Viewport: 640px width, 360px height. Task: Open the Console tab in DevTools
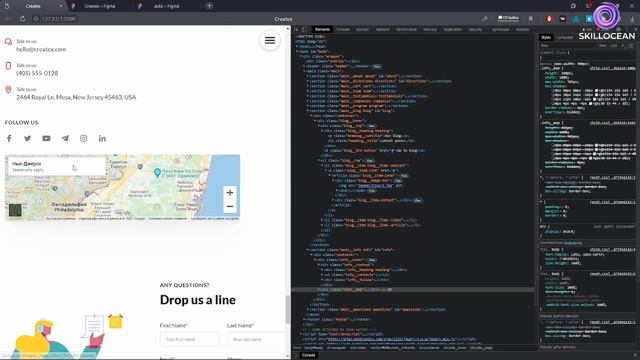[343, 29]
